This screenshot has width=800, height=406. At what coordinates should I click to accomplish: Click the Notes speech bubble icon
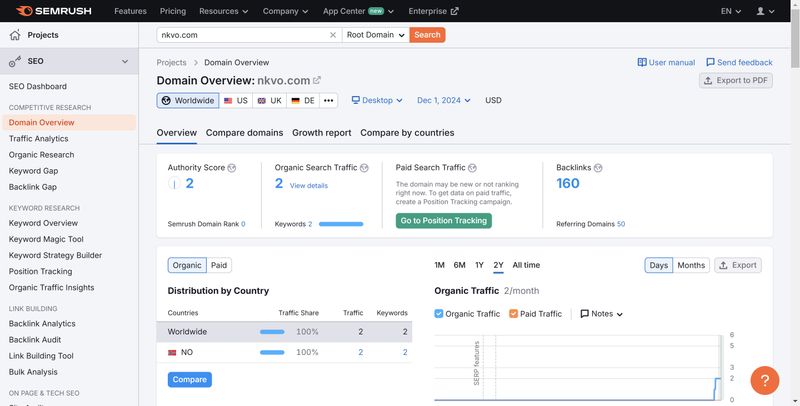pos(585,314)
